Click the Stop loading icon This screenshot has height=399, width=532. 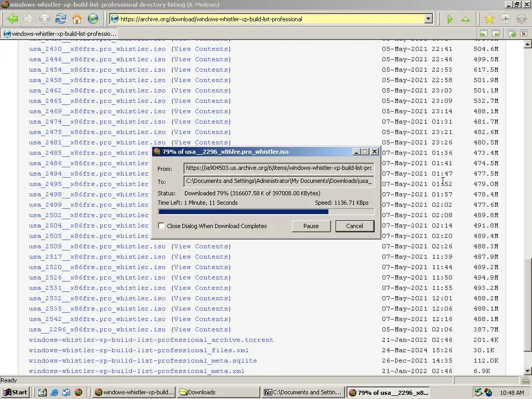[45, 19]
